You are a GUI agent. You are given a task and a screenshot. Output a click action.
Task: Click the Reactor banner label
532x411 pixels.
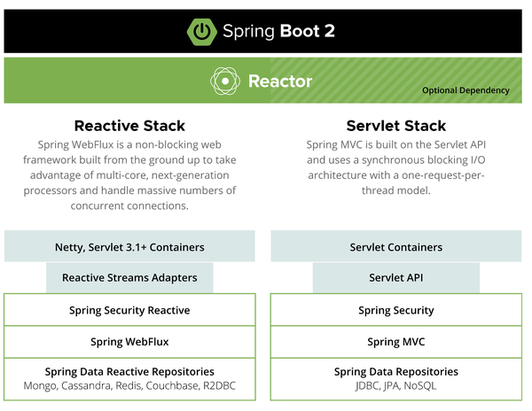click(279, 81)
